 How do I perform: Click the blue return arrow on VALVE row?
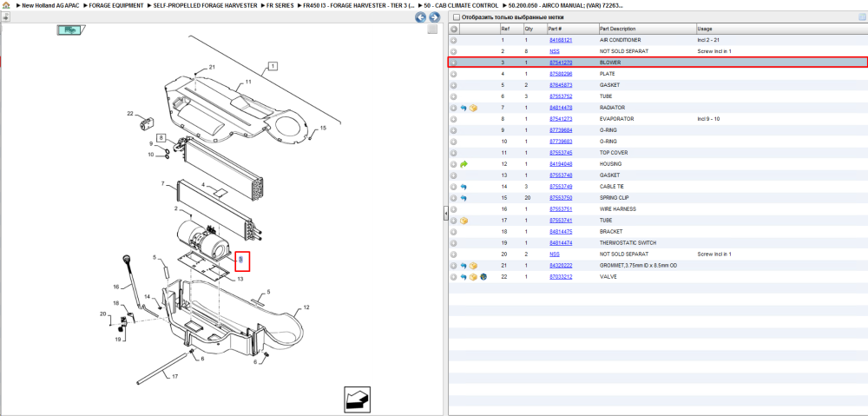(x=464, y=277)
